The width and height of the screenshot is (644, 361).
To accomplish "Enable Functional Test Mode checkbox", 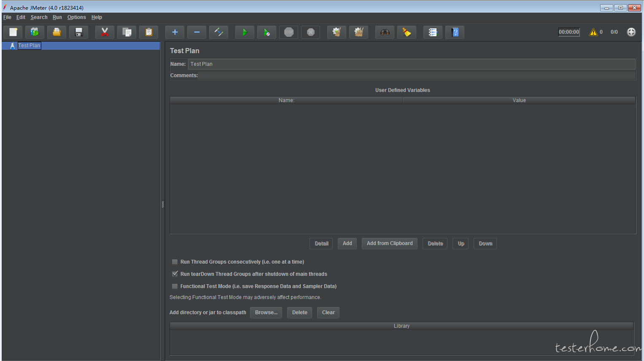I will 175,286.
